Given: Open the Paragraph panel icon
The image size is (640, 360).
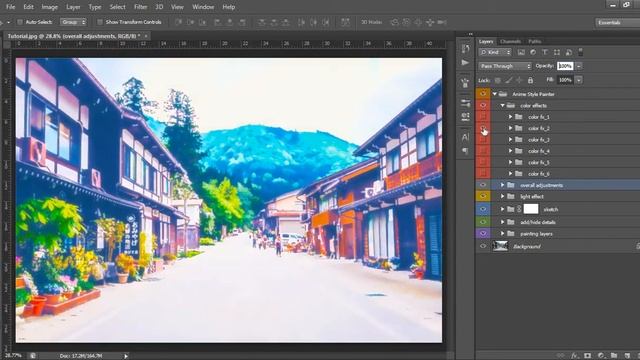Looking at the screenshot, I should (x=465, y=151).
